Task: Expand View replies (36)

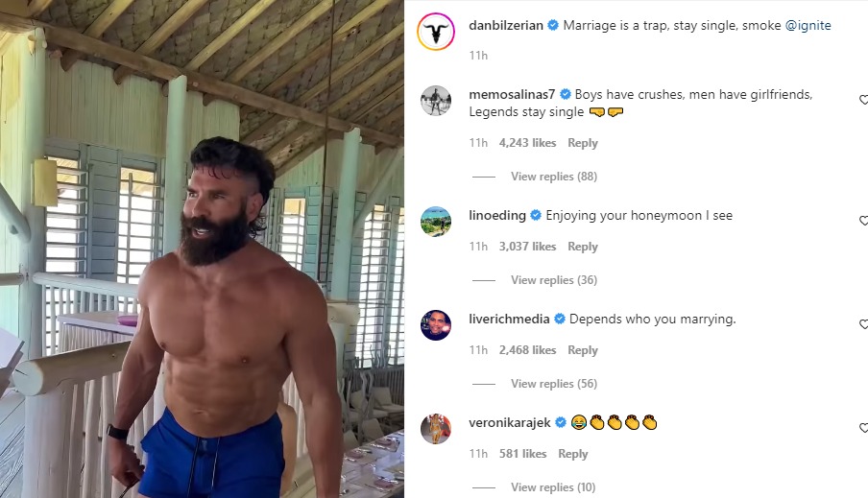Action: (553, 280)
